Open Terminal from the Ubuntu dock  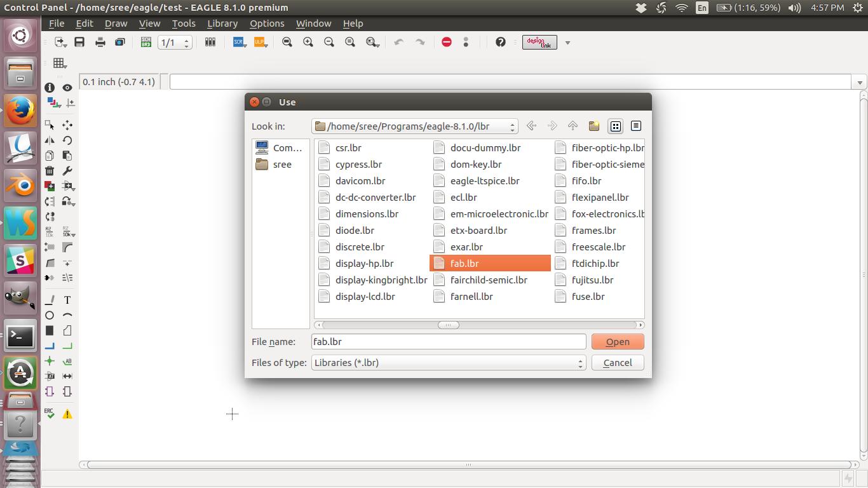pos(20,336)
